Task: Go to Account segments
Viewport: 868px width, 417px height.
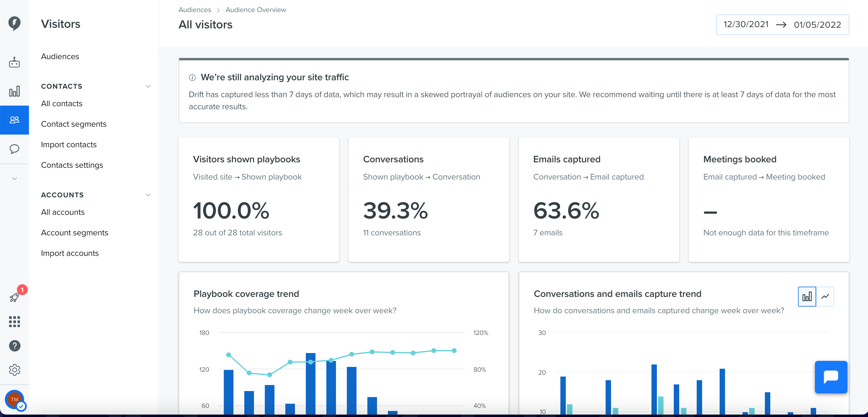Action: (x=74, y=233)
